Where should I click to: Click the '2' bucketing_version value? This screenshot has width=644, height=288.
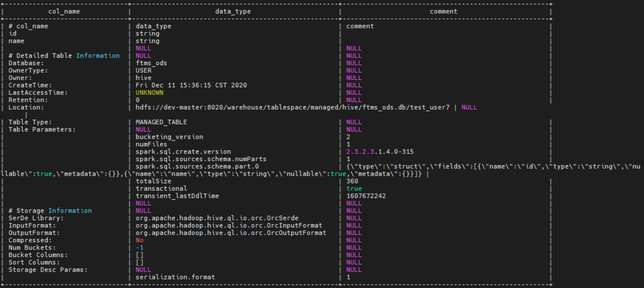pyautogui.click(x=348, y=137)
